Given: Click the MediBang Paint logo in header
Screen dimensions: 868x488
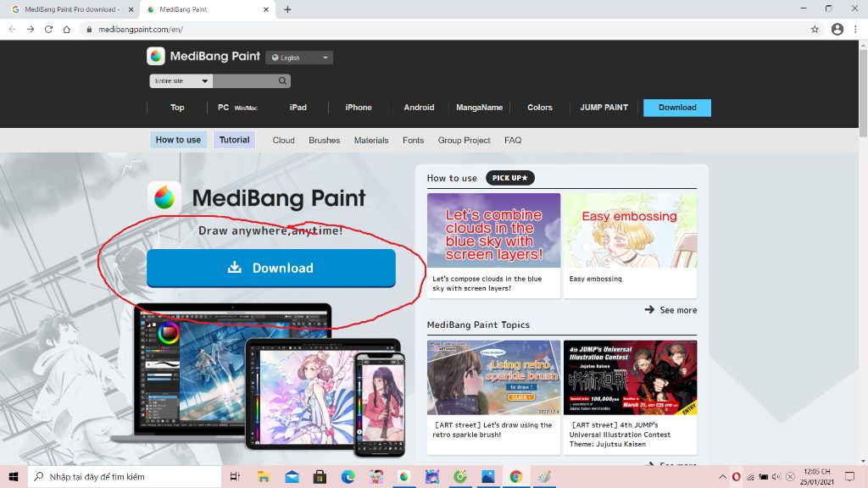Looking at the screenshot, I should point(203,56).
